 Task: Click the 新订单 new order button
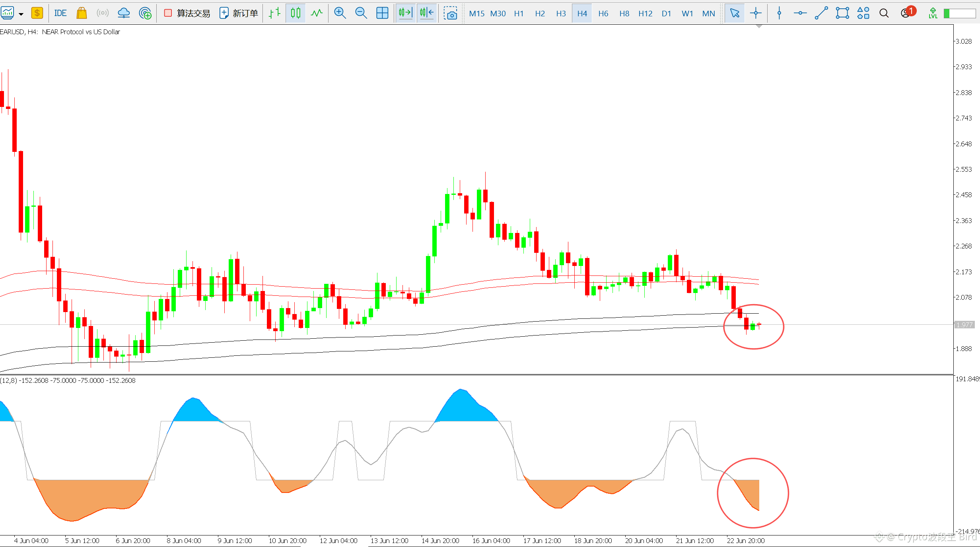pos(239,13)
